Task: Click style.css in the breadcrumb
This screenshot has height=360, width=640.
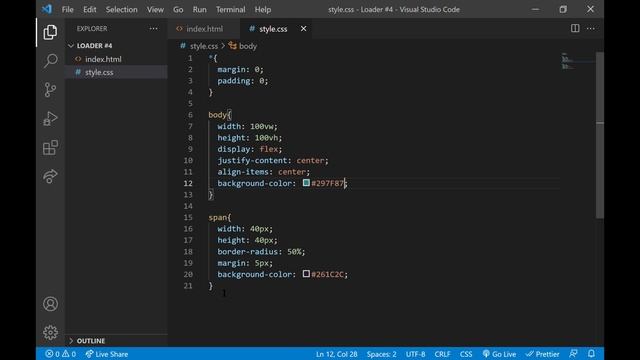Action: [204, 46]
